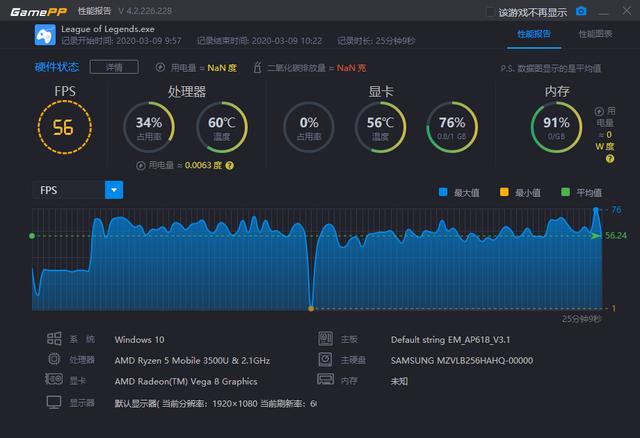Click the maximum value 76 chart marker
The image size is (640, 438).
pyautogui.click(x=596, y=210)
